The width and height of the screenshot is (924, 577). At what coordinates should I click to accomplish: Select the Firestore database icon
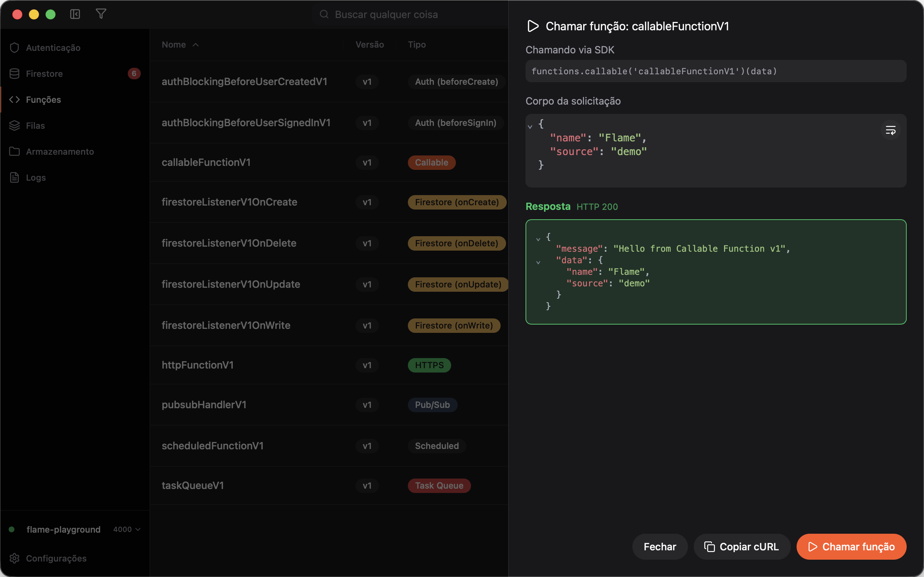coord(14,74)
